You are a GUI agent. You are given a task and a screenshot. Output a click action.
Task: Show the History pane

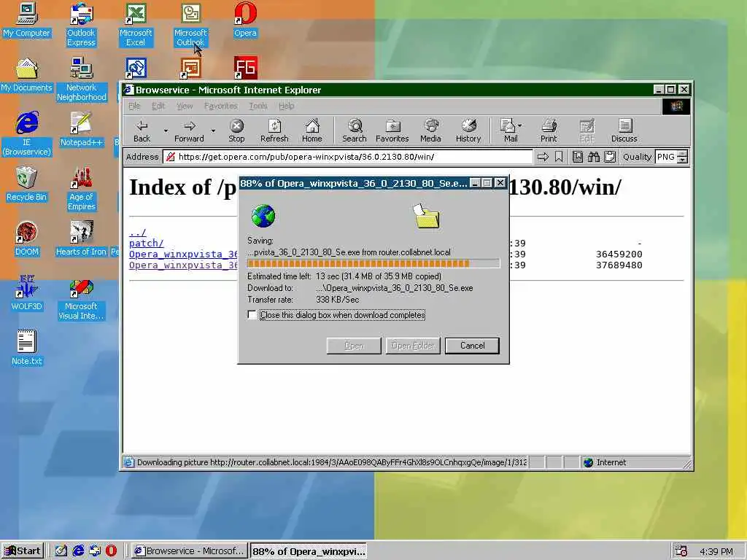pos(468,131)
